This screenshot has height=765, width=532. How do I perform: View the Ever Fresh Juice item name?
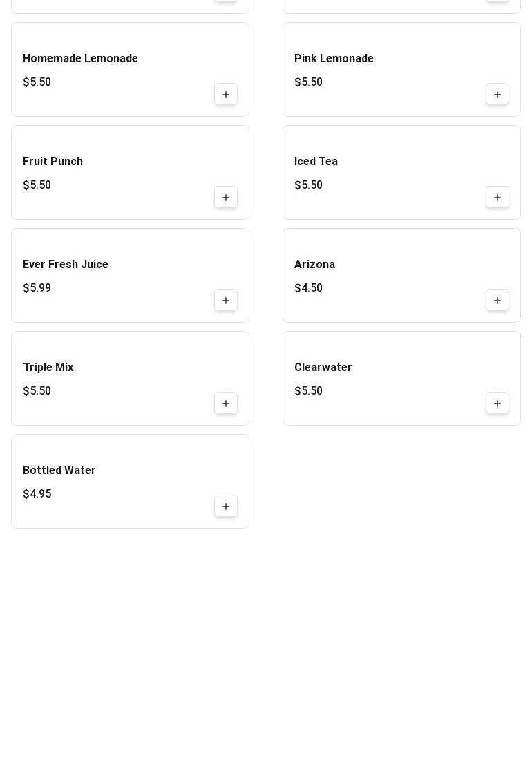(x=66, y=265)
